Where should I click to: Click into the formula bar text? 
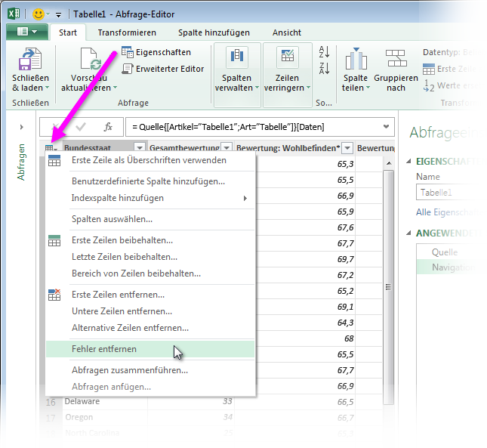tap(228, 127)
